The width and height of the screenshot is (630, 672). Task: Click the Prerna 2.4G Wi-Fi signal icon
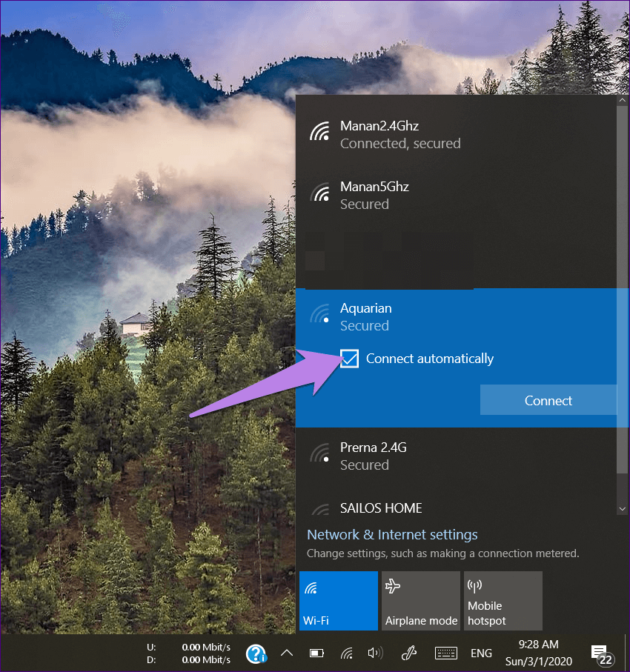(x=320, y=453)
